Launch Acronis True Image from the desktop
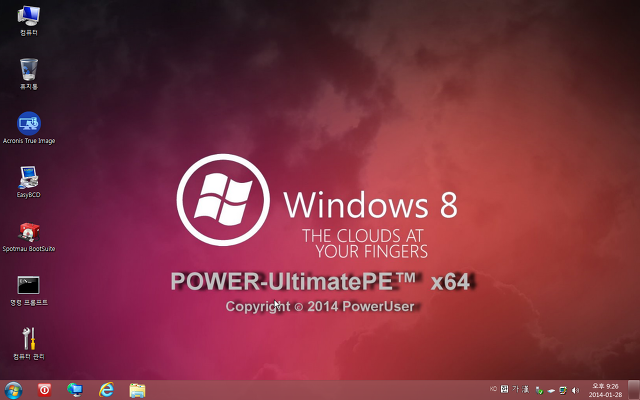This screenshot has height=400, width=640. tap(29, 128)
